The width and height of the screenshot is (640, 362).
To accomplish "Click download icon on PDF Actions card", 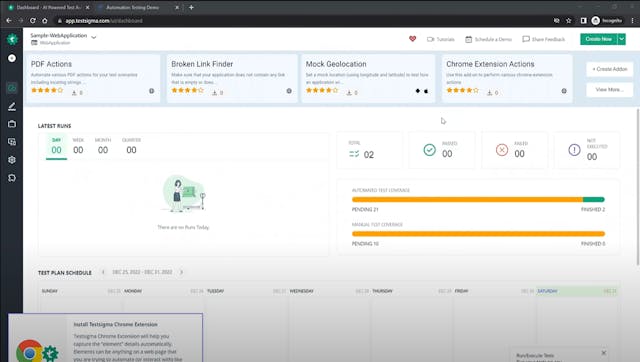I will (74, 93).
